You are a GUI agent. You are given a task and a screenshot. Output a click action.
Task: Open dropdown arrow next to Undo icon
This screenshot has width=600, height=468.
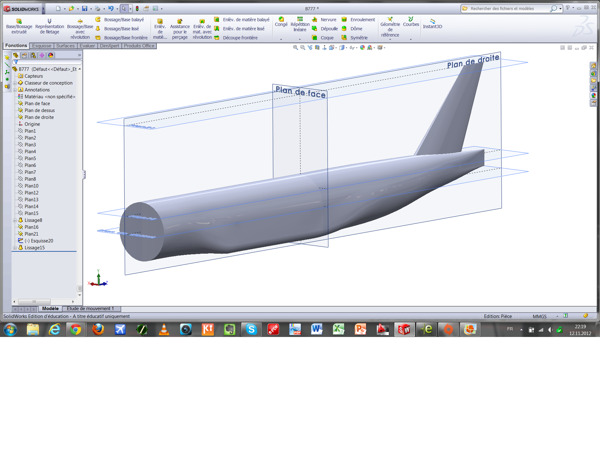117,9
